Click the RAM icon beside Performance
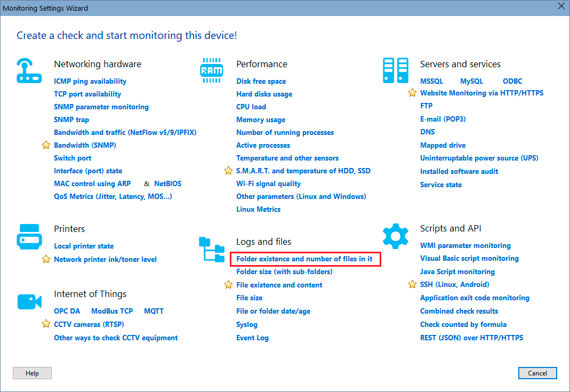 pos(212,69)
